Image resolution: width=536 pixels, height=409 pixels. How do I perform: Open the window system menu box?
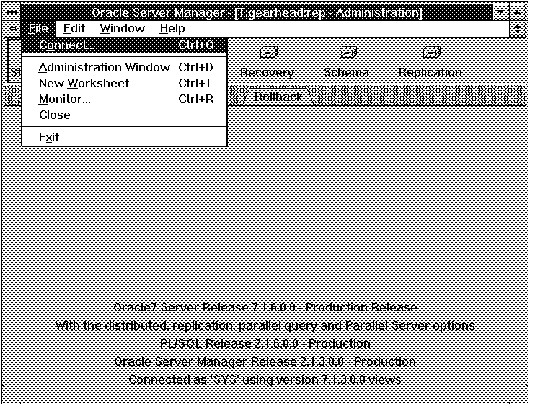point(12,13)
